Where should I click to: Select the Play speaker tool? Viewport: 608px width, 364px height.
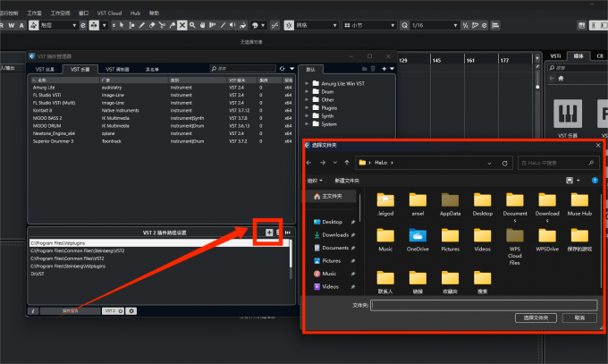click(x=232, y=25)
